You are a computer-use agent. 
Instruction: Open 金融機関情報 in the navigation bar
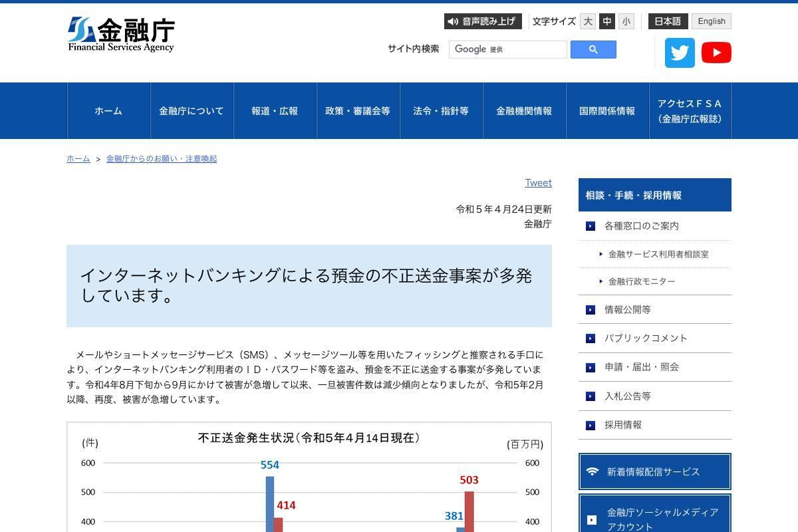(x=524, y=111)
